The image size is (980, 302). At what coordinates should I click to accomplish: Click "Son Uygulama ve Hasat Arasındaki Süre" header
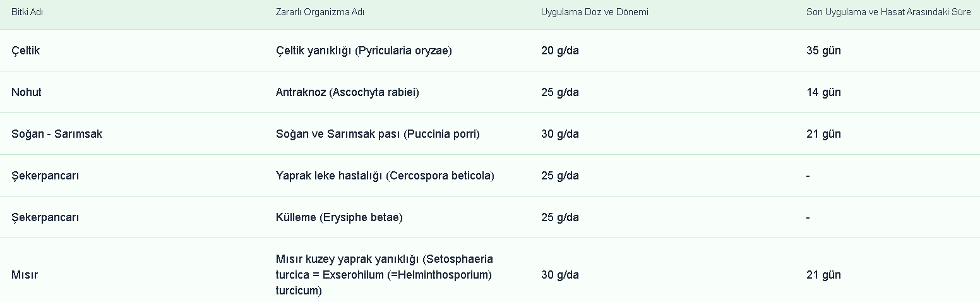click(x=888, y=12)
